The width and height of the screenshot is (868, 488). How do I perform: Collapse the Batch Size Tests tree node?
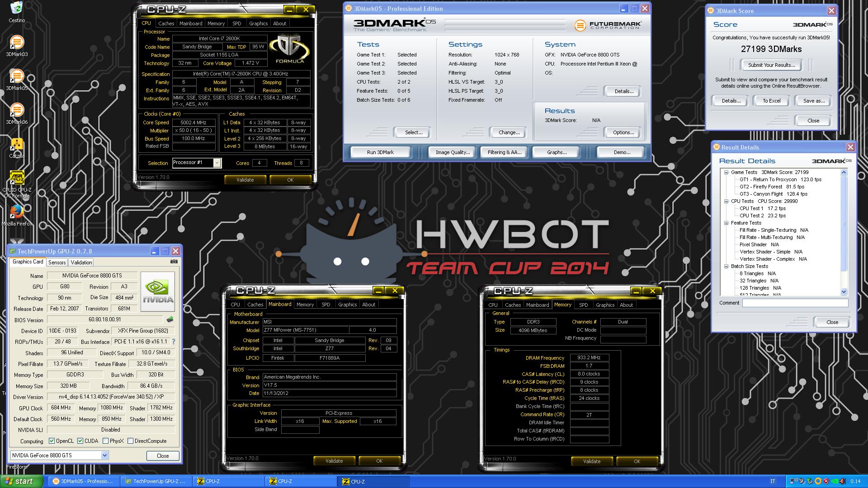click(726, 266)
